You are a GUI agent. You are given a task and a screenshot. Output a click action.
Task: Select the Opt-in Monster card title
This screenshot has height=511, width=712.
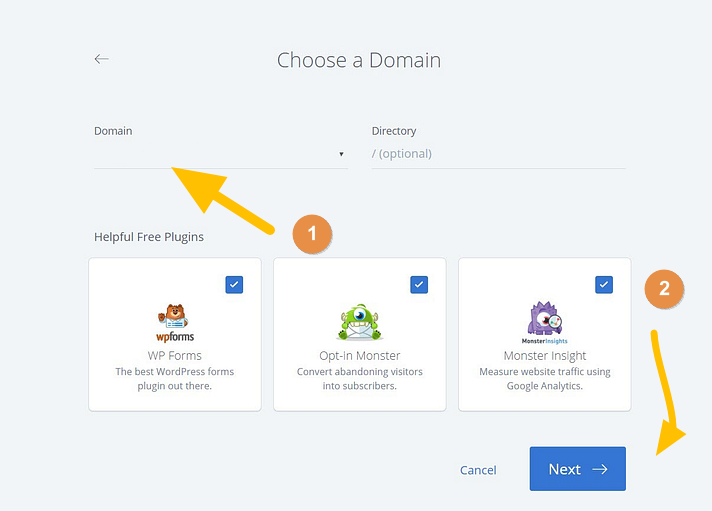click(360, 356)
